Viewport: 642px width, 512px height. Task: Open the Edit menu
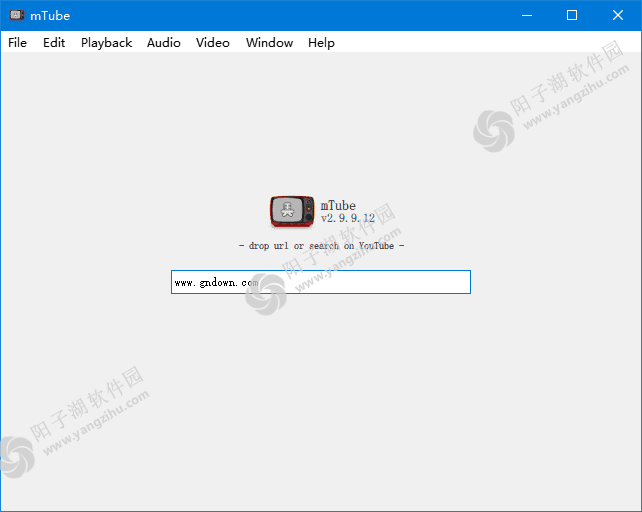(x=54, y=43)
